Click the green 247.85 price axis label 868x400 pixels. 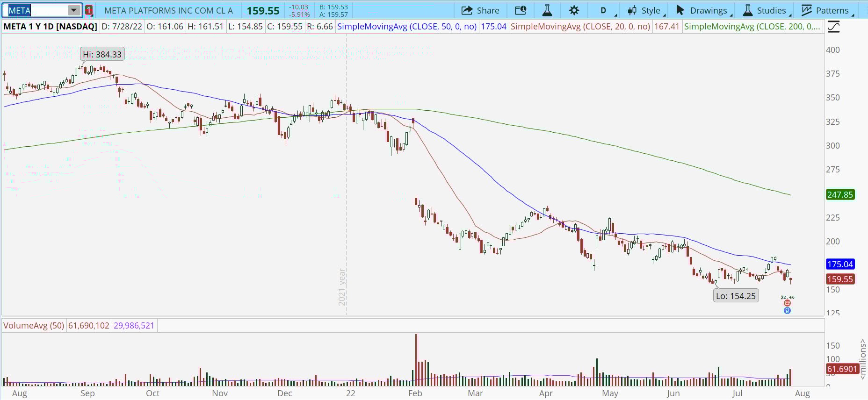840,194
